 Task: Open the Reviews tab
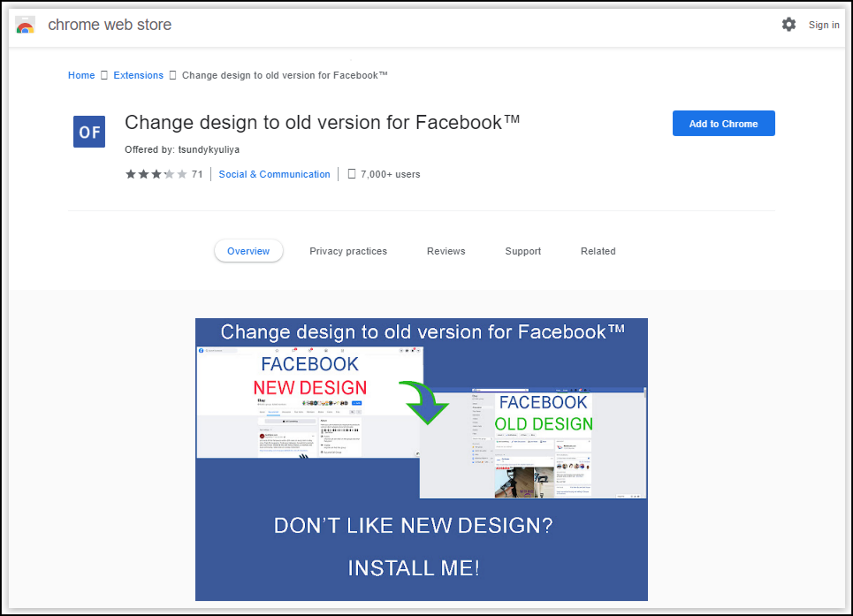(x=446, y=251)
